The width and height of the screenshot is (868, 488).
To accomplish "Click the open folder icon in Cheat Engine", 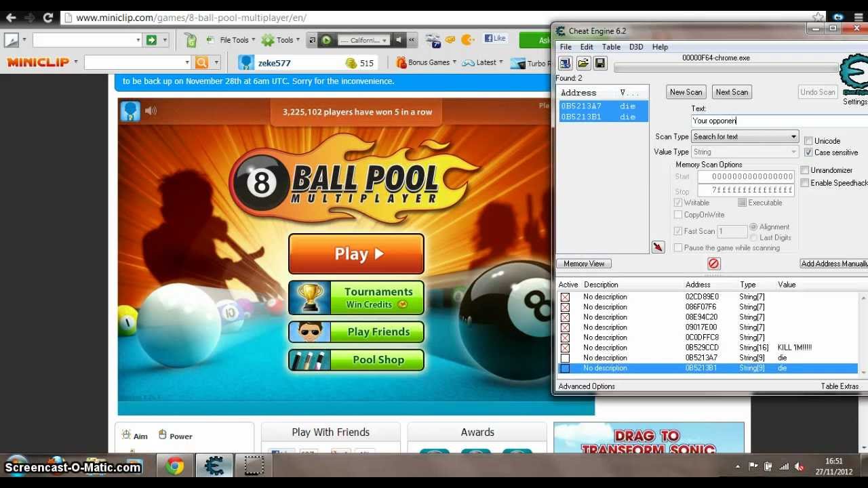I will [583, 63].
